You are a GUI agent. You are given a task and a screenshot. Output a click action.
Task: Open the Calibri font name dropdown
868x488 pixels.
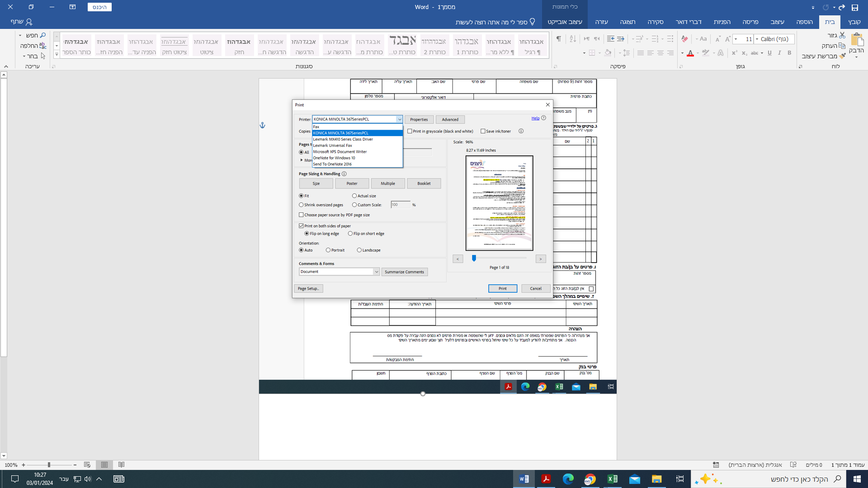(757, 39)
